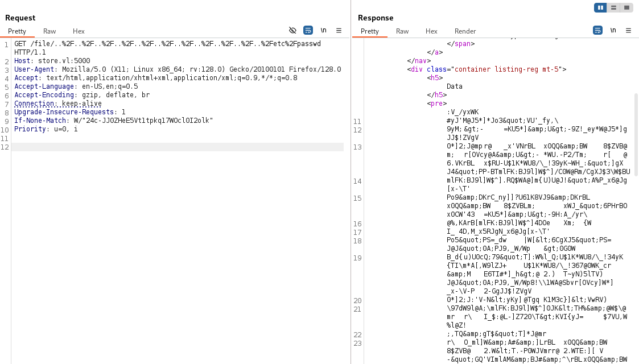The width and height of the screenshot is (639, 364).
Task: Click the Accept header starting with text/html
Action: click(x=156, y=78)
